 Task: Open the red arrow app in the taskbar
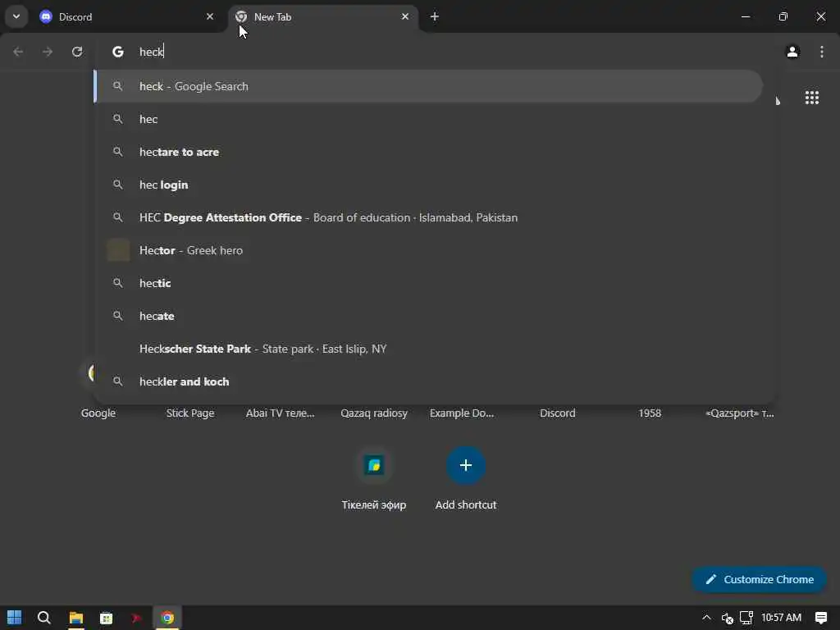(x=137, y=618)
